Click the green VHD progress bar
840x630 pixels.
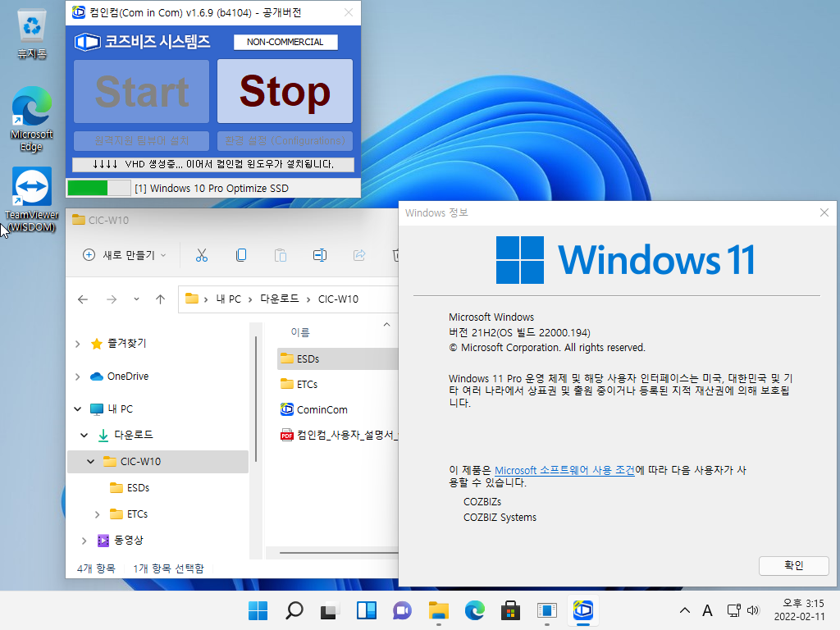(98, 188)
